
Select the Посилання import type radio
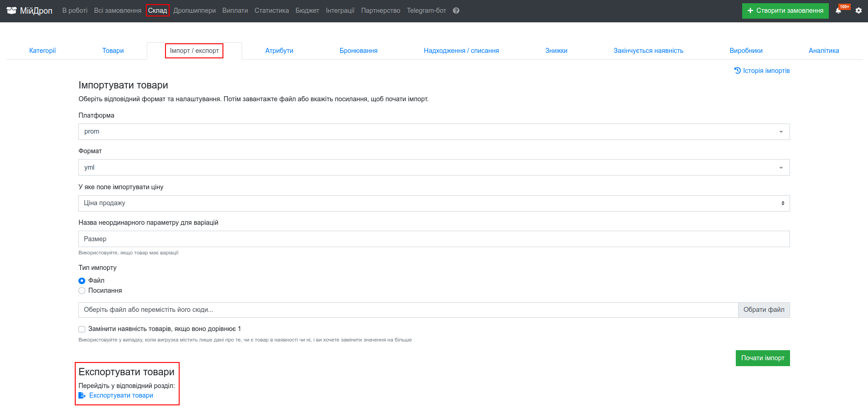click(82, 291)
